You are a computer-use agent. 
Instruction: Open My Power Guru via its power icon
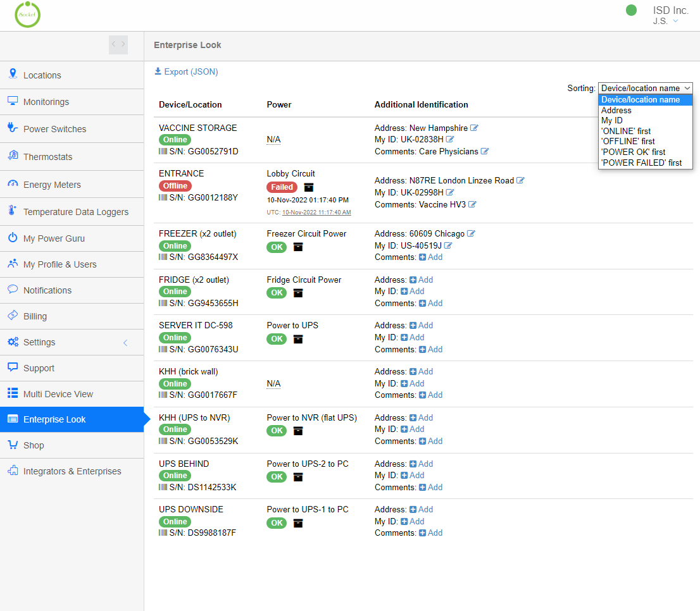[x=13, y=237]
